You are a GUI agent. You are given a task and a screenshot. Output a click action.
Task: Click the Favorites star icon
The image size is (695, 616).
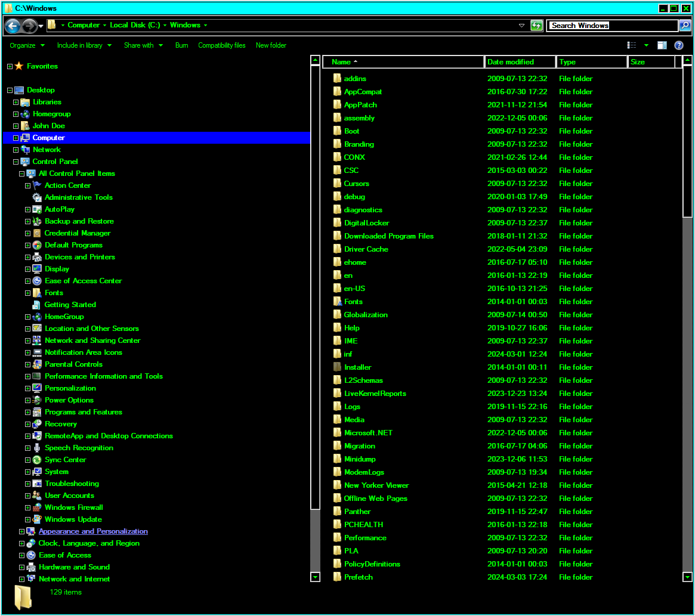[x=19, y=66]
